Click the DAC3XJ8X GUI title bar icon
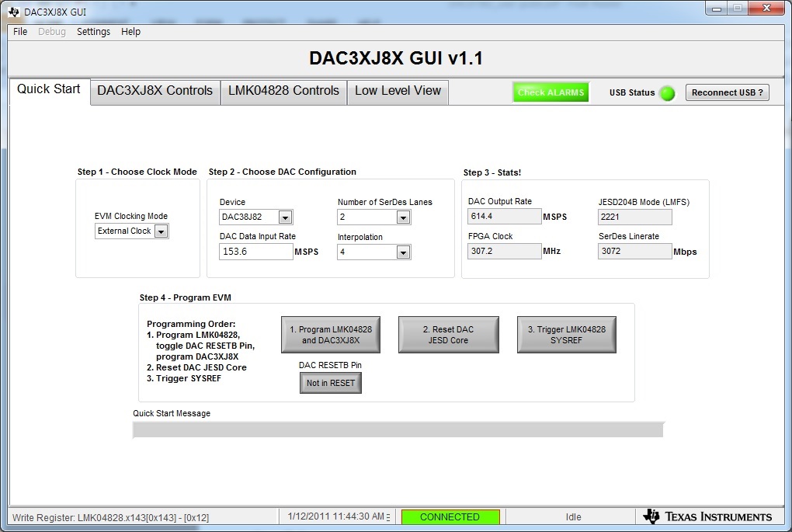Viewport: 792px width, 532px height. tap(14, 12)
